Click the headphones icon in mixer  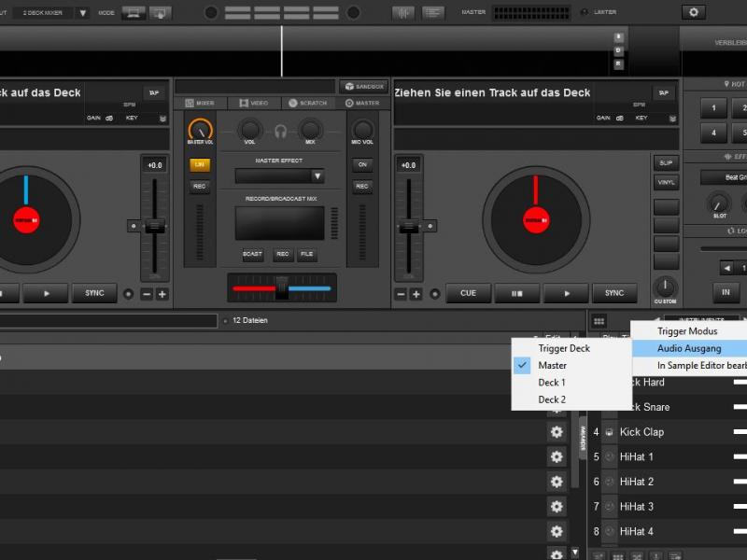[x=280, y=131]
